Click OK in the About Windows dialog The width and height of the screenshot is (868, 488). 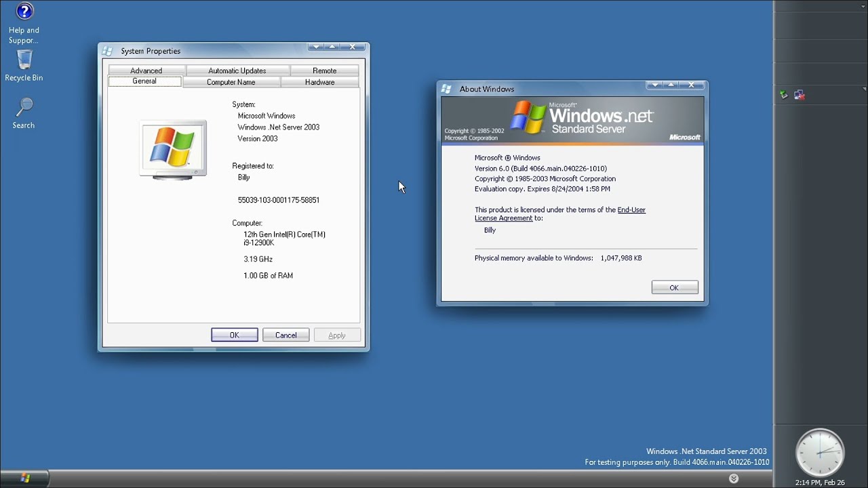tap(675, 287)
